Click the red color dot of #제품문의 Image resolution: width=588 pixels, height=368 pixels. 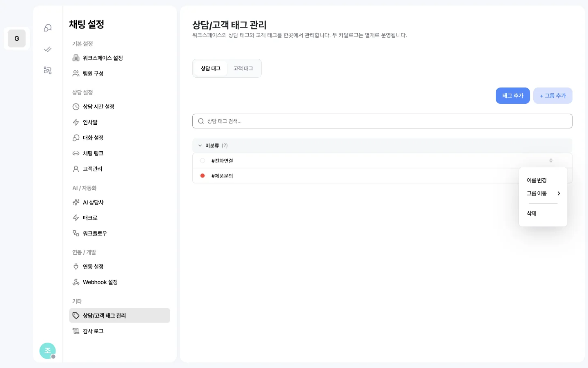click(x=203, y=176)
